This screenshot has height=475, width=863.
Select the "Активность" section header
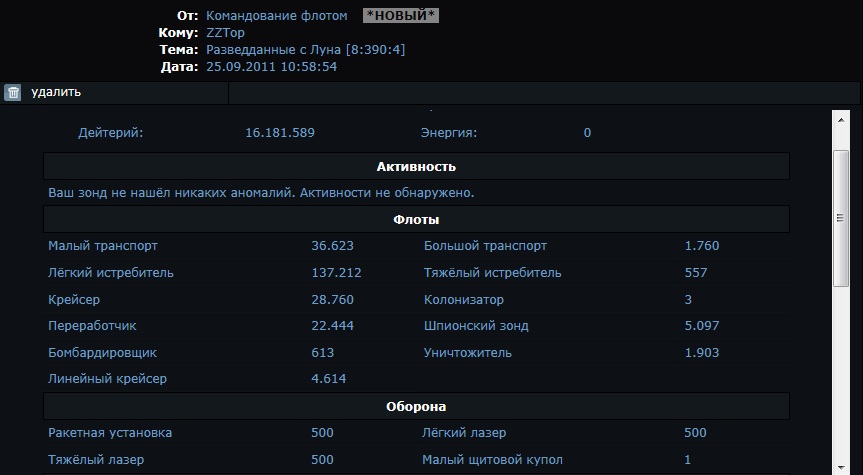pos(416,166)
